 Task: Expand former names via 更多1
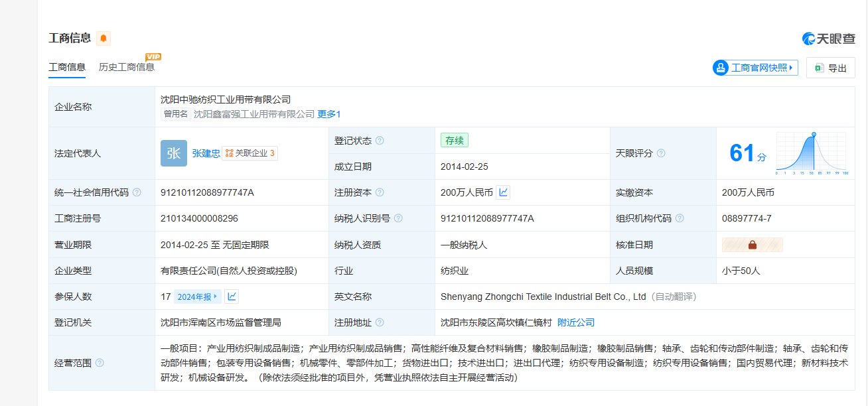[x=329, y=114]
